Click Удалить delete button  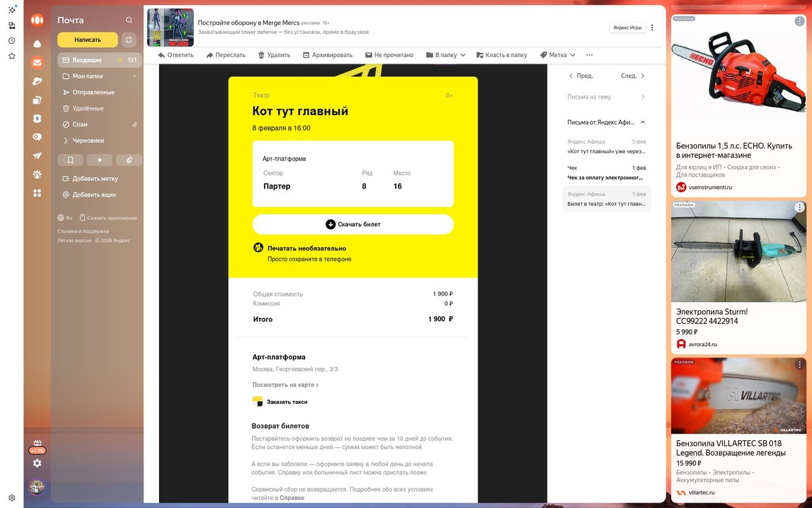tap(273, 55)
